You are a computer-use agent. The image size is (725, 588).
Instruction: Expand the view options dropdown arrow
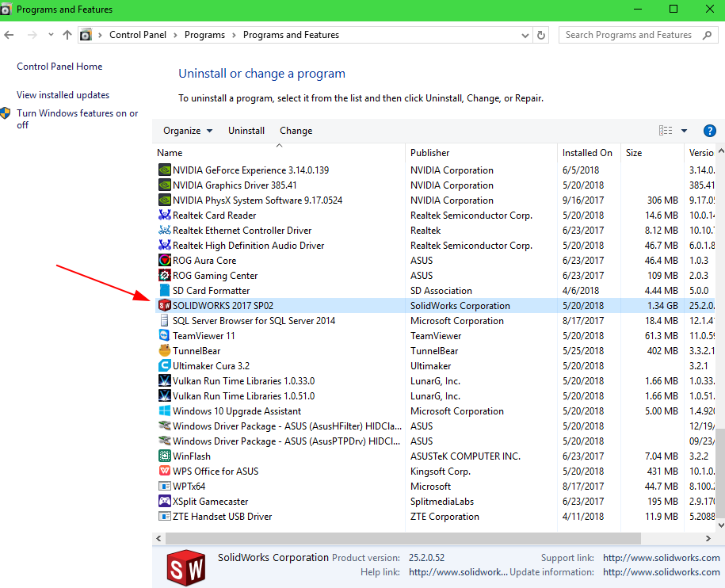684,131
